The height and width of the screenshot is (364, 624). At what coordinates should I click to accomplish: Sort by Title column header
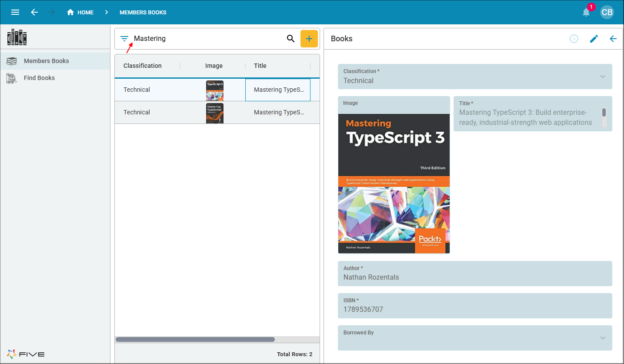point(260,66)
